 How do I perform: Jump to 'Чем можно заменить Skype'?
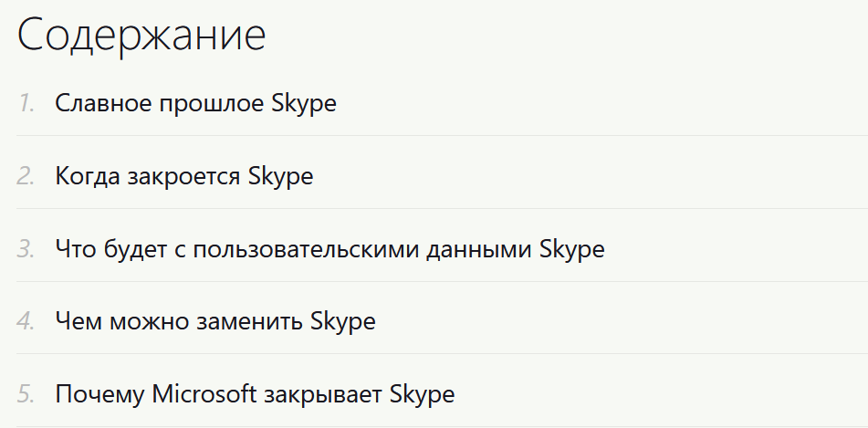(x=214, y=321)
